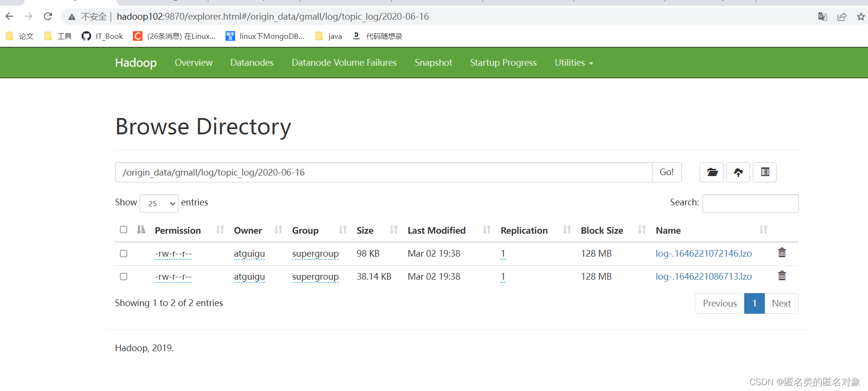This screenshot has width=868, height=391.
Task: Open the 工具 bookmark folder
Action: point(58,36)
